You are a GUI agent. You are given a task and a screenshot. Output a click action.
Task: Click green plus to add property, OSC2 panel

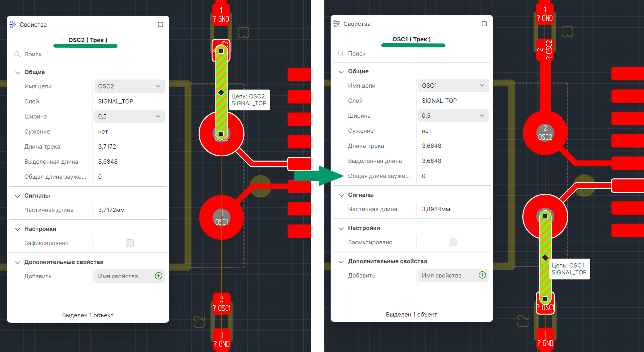coord(158,276)
